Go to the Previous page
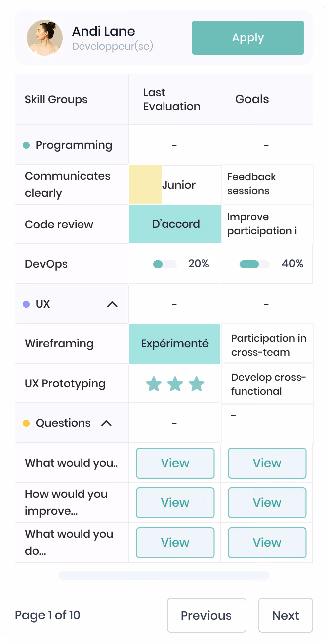The width and height of the screenshot is (328, 644). (206, 615)
